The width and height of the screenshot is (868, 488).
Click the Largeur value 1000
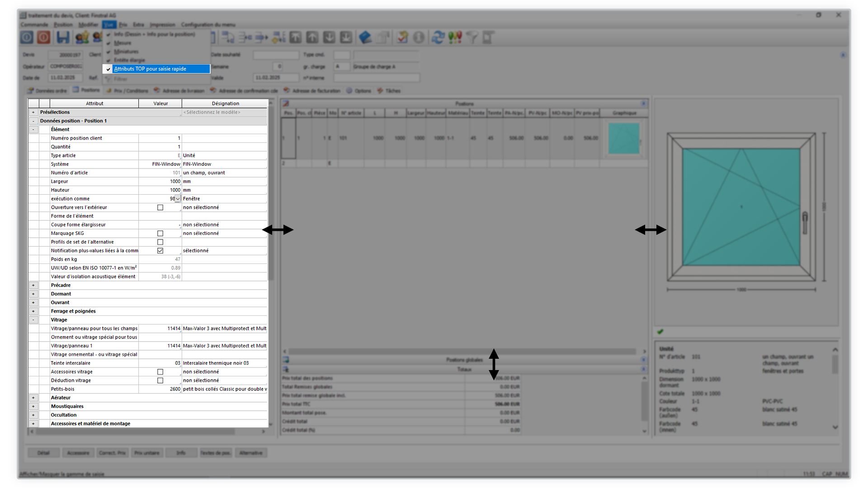point(160,181)
